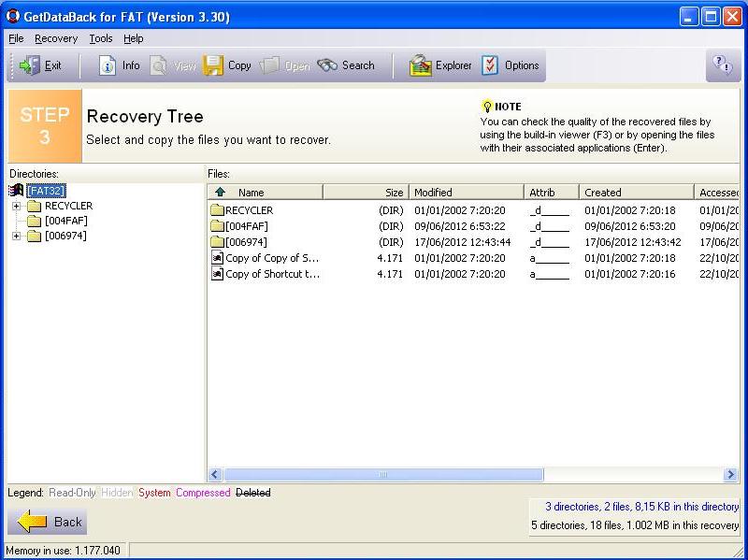Click the GetDataBack title bar app icon

[x=13, y=17]
